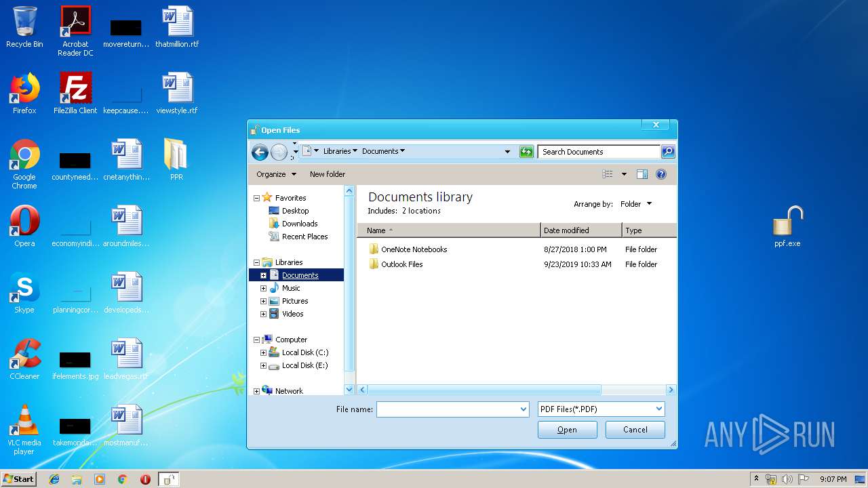This screenshot has height=488, width=868.
Task: Launch VLC media player shortcut
Action: pyautogui.click(x=24, y=430)
